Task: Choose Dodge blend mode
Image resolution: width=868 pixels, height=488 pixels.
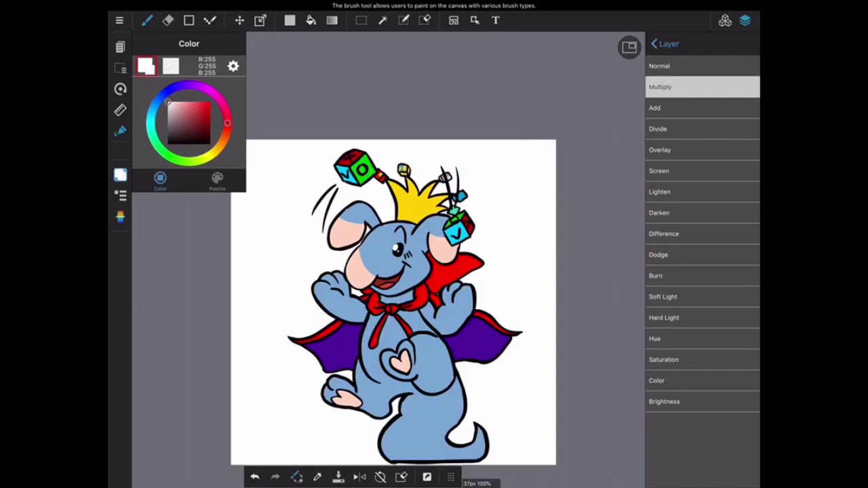Action: (703, 255)
